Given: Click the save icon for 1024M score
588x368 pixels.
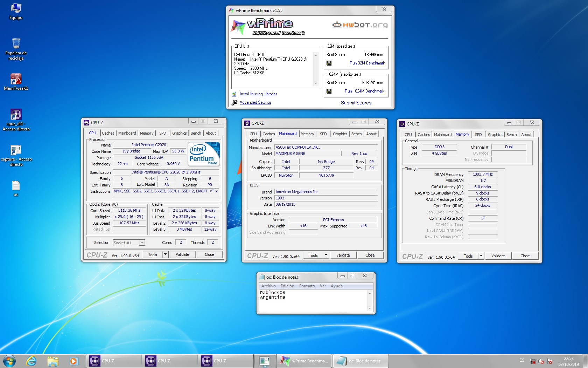Looking at the screenshot, I should pyautogui.click(x=329, y=91).
